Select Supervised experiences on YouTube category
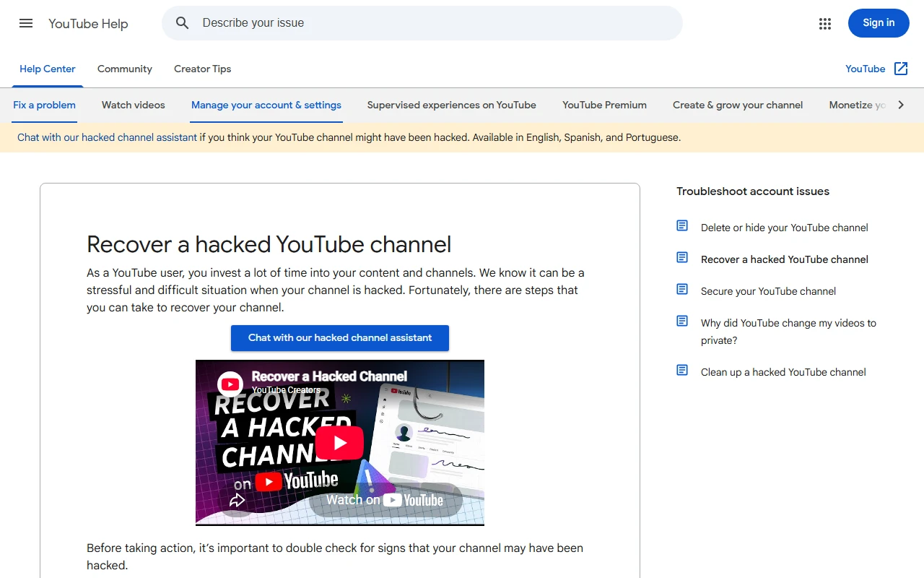 [x=452, y=105]
